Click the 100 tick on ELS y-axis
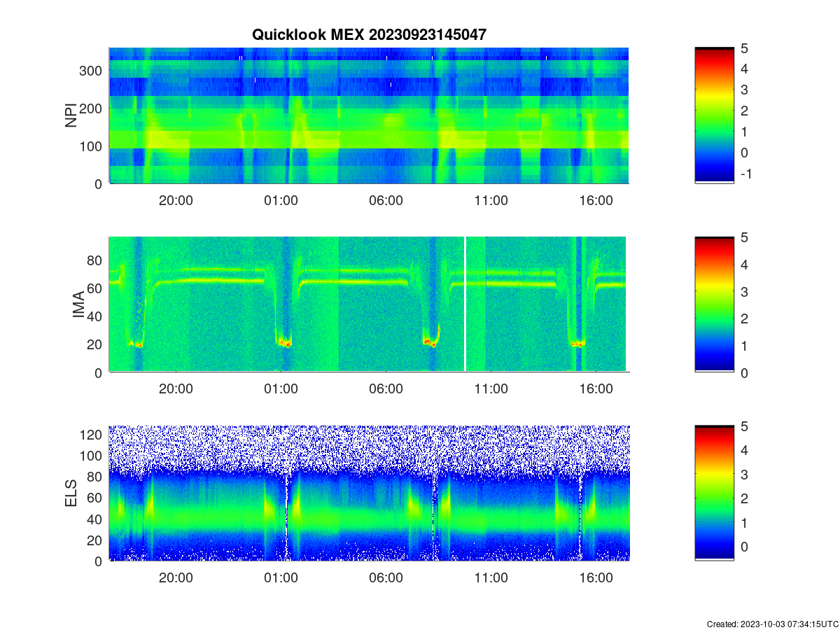The height and width of the screenshot is (630, 840). pyautogui.click(x=92, y=456)
